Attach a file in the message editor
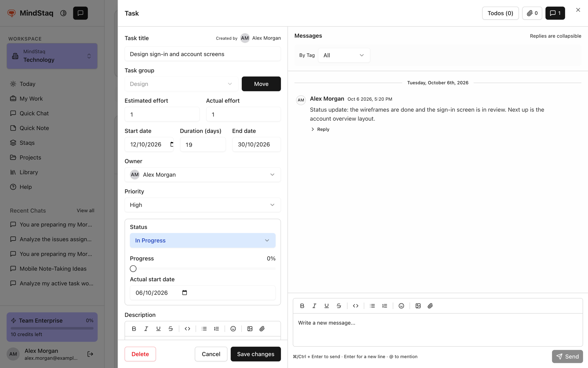This screenshot has width=588, height=368. point(430,306)
